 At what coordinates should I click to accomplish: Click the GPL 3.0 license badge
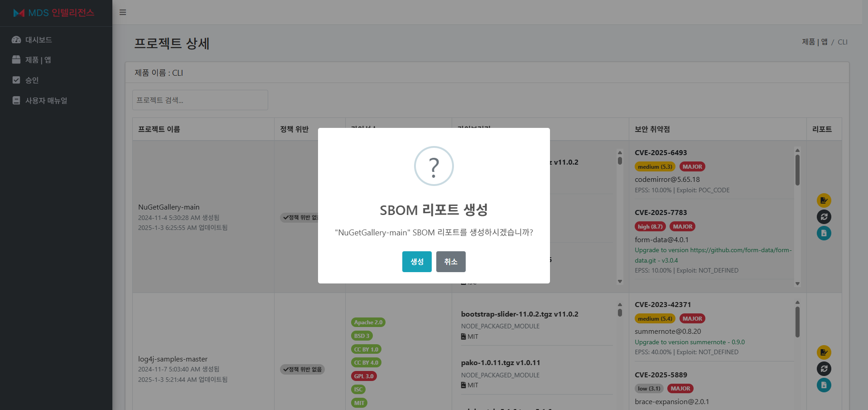(x=364, y=376)
